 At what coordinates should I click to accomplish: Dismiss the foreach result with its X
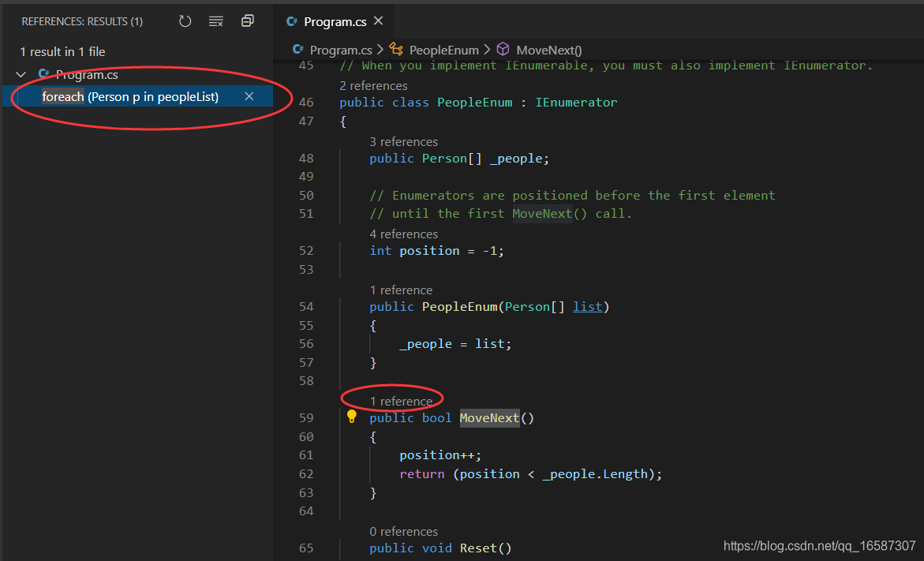249,95
